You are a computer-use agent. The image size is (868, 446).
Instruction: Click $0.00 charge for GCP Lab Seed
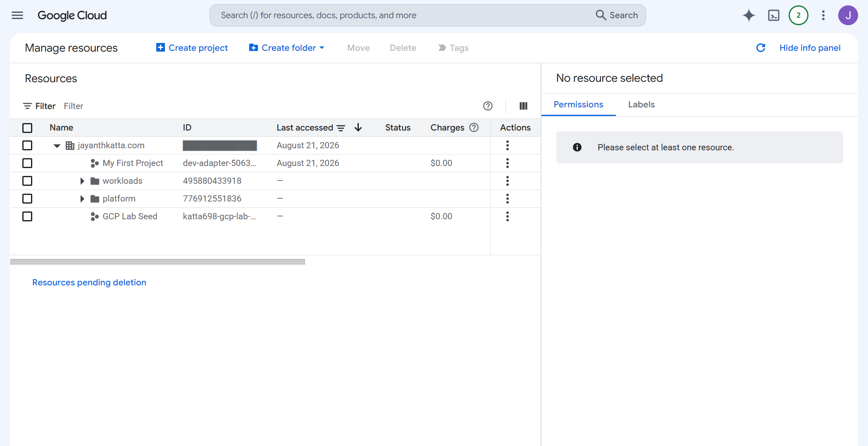pos(441,216)
